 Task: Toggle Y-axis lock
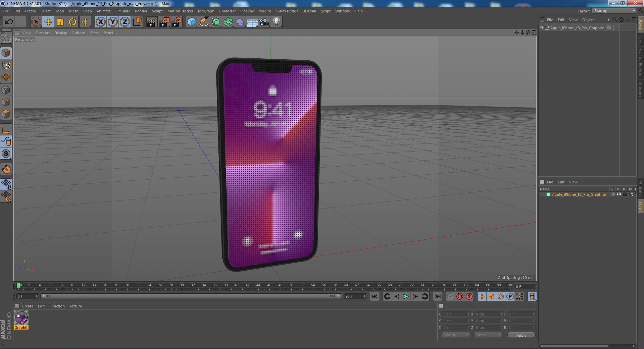click(x=113, y=22)
